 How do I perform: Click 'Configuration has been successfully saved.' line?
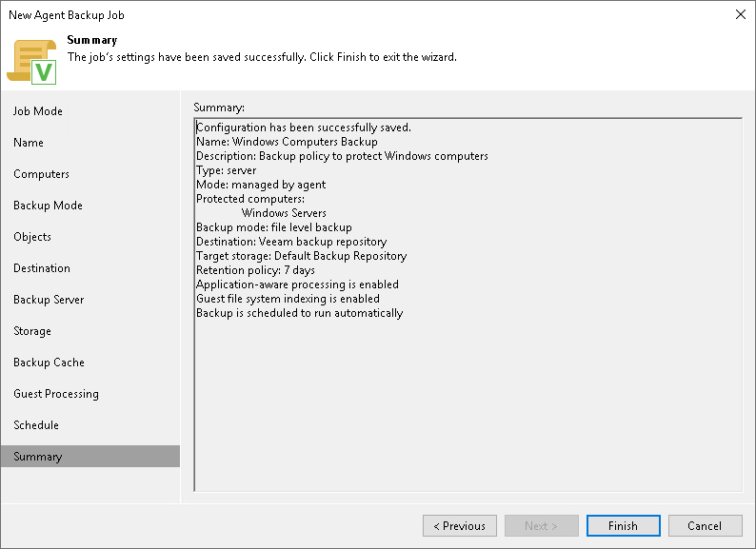click(x=304, y=127)
